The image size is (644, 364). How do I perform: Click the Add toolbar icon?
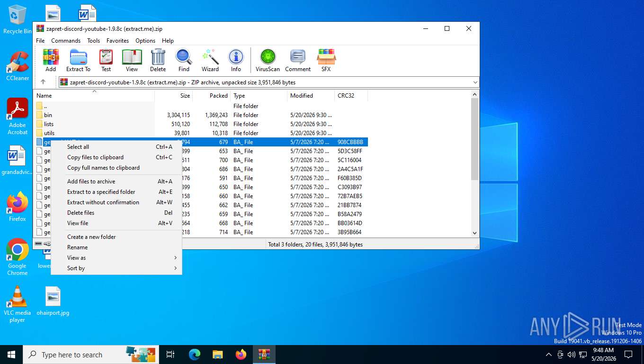point(51,60)
